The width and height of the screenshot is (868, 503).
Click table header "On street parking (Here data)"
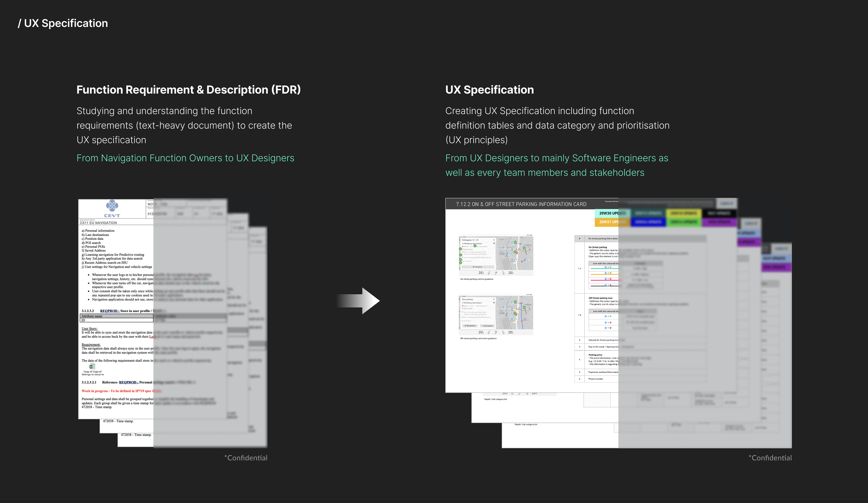click(x=603, y=239)
